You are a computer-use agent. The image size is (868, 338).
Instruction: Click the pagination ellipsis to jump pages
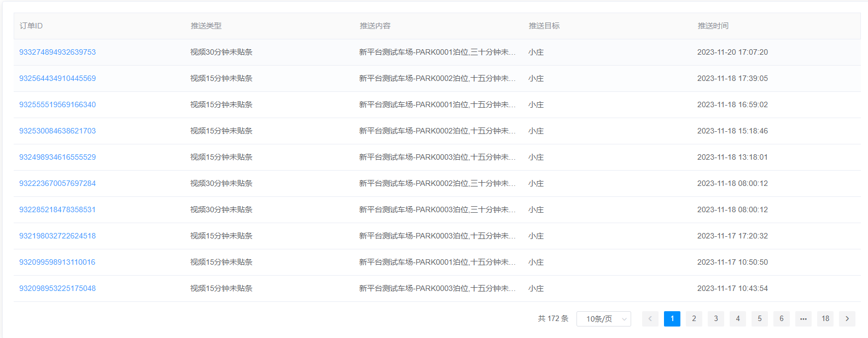(x=803, y=319)
